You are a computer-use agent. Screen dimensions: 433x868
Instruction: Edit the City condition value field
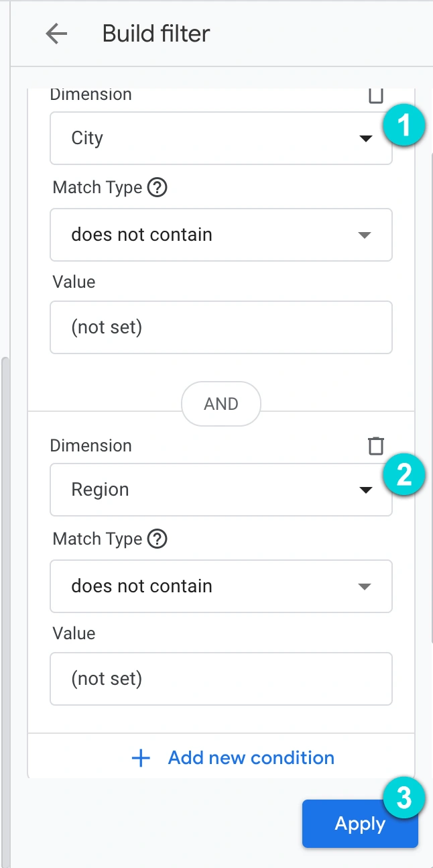click(221, 327)
